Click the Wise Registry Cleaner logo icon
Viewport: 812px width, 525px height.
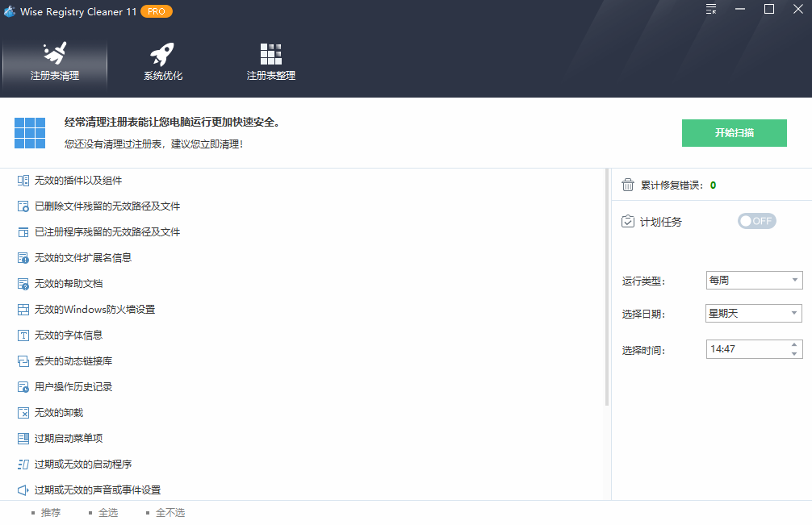[10, 11]
